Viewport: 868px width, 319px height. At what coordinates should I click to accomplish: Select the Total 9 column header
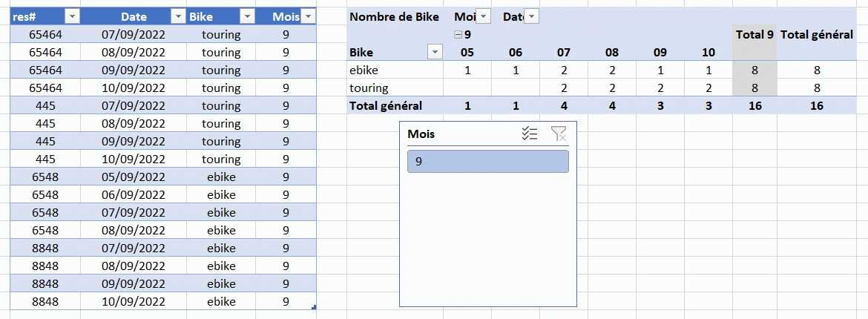tap(754, 34)
